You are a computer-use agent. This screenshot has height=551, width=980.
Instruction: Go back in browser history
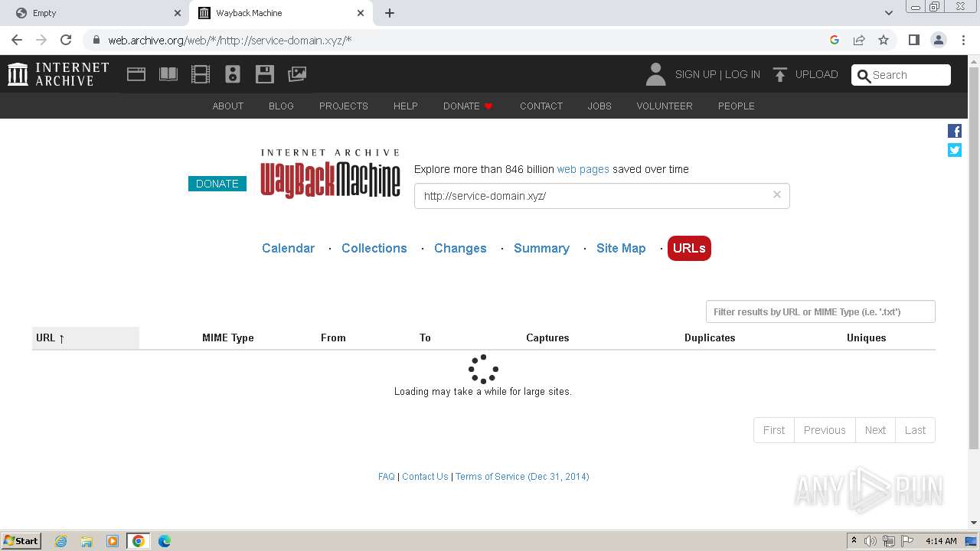[17, 40]
